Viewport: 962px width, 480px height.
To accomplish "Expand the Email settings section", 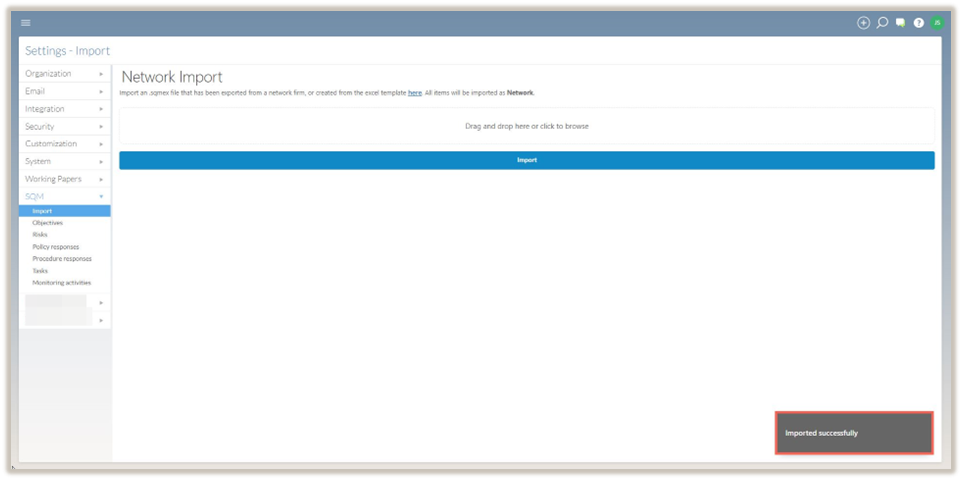I will pyautogui.click(x=64, y=91).
